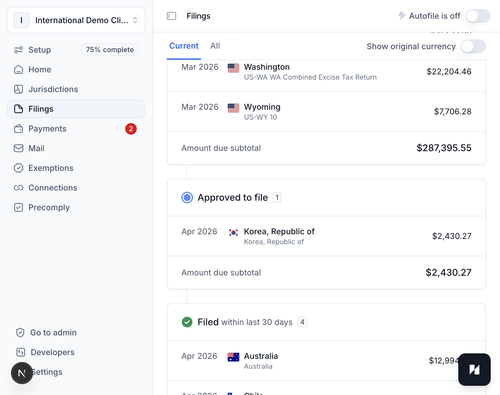Click the Australia flag icon
500x395 pixels.
(x=233, y=357)
